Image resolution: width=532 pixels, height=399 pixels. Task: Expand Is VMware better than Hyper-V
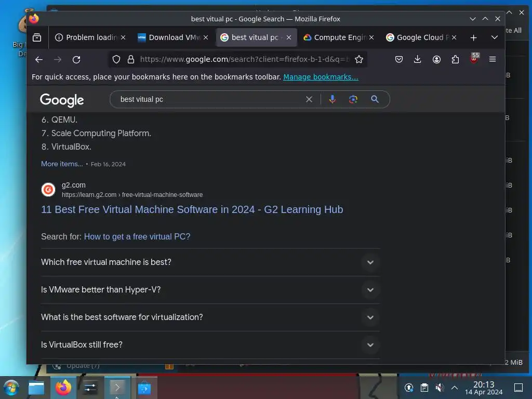pos(210,290)
